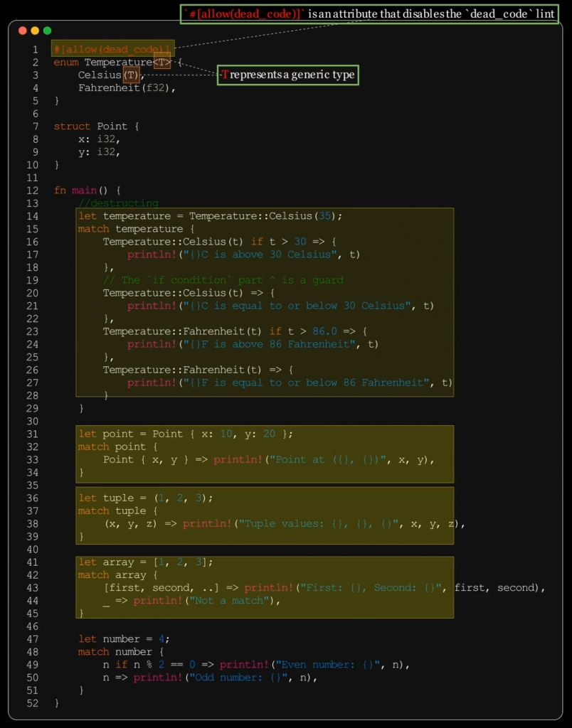This screenshot has height=728, width=572.
Task: Click the //destructing comment
Action: click(x=118, y=203)
